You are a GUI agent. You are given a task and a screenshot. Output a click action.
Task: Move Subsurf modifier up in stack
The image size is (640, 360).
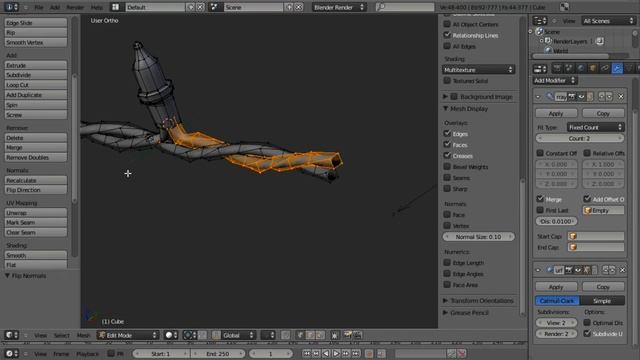605,270
